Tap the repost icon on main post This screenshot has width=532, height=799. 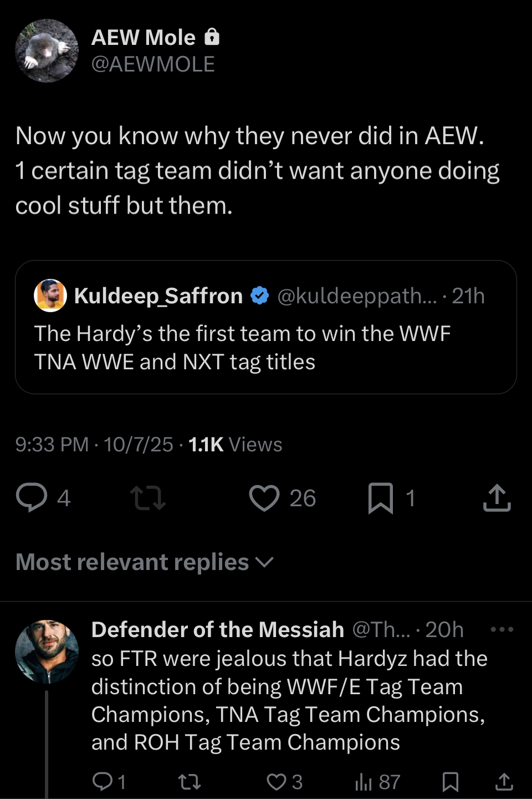[x=147, y=497]
